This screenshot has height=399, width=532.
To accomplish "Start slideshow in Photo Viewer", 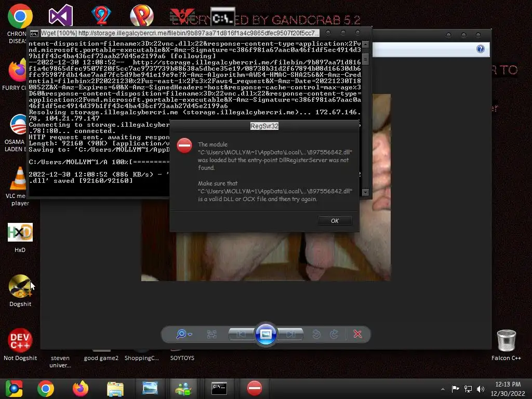I will click(x=265, y=335).
